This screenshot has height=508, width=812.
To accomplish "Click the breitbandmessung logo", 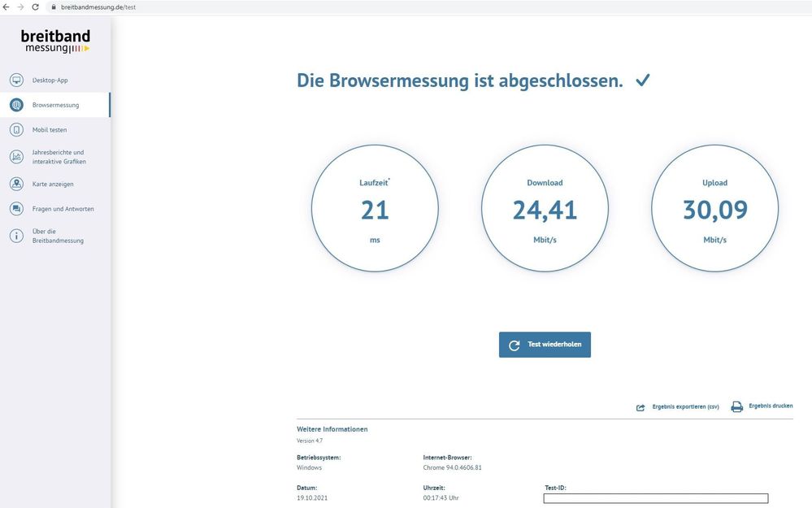I will point(55,41).
